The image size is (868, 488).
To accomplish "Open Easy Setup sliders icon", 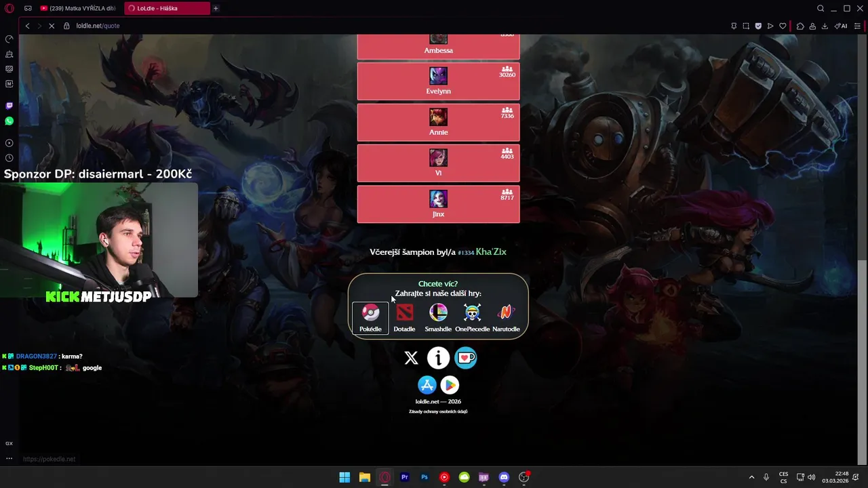I will pyautogui.click(x=857, y=26).
